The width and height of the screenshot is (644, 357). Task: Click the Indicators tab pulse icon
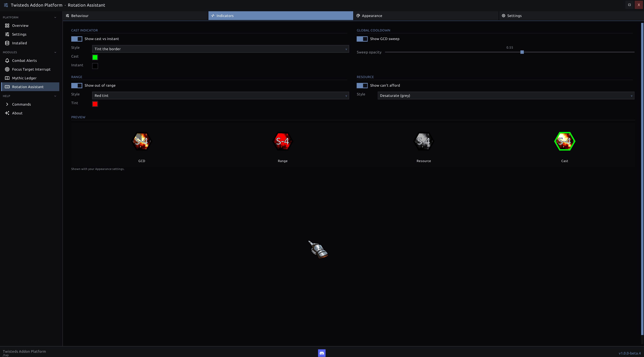(x=213, y=16)
